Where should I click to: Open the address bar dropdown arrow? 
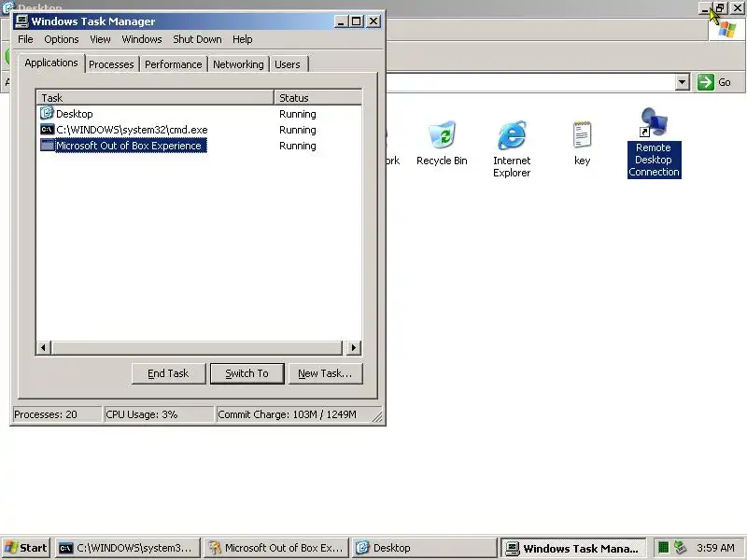tap(683, 82)
